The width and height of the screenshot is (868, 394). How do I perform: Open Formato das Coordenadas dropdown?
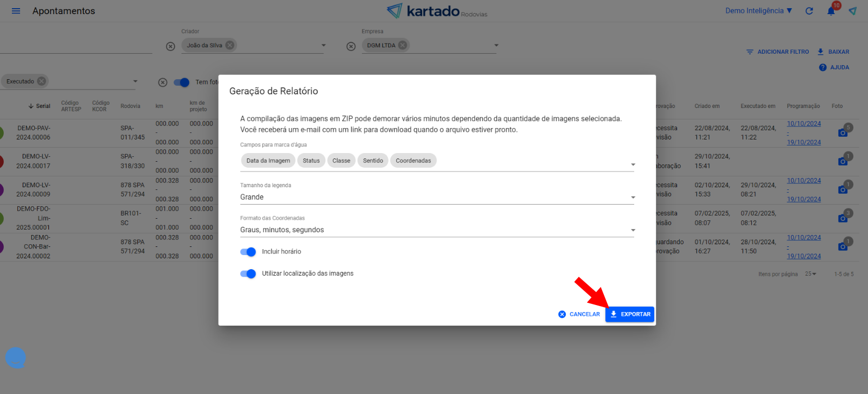coord(437,230)
